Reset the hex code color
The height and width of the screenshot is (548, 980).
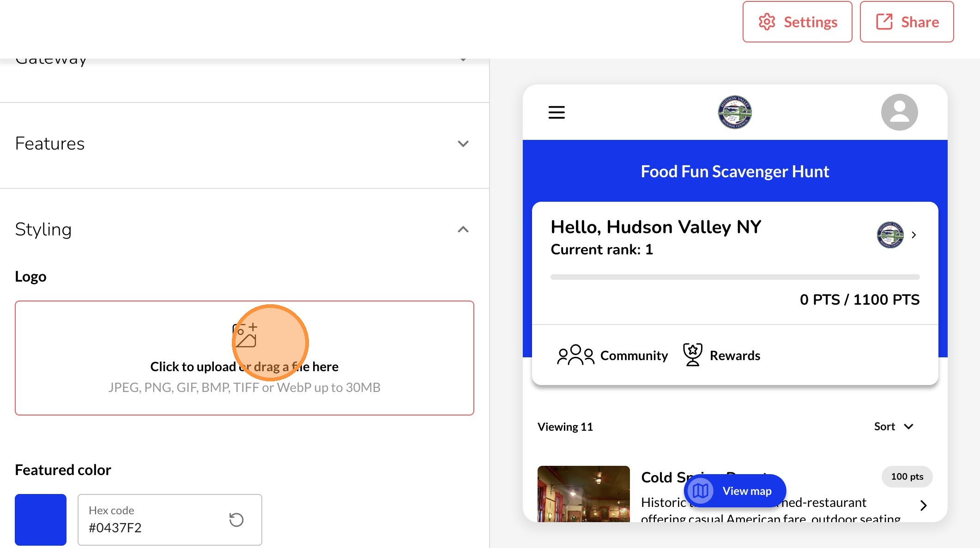pos(236,520)
